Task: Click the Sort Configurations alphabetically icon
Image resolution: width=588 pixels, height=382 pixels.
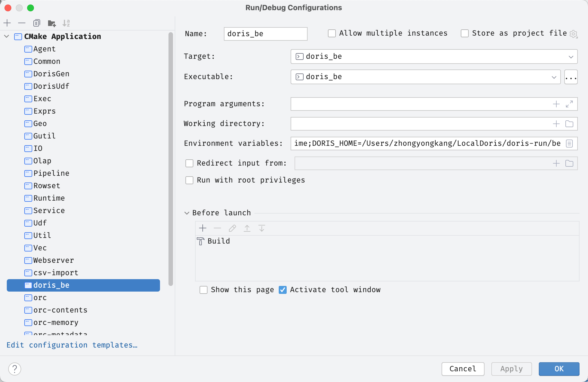Action: [x=66, y=23]
